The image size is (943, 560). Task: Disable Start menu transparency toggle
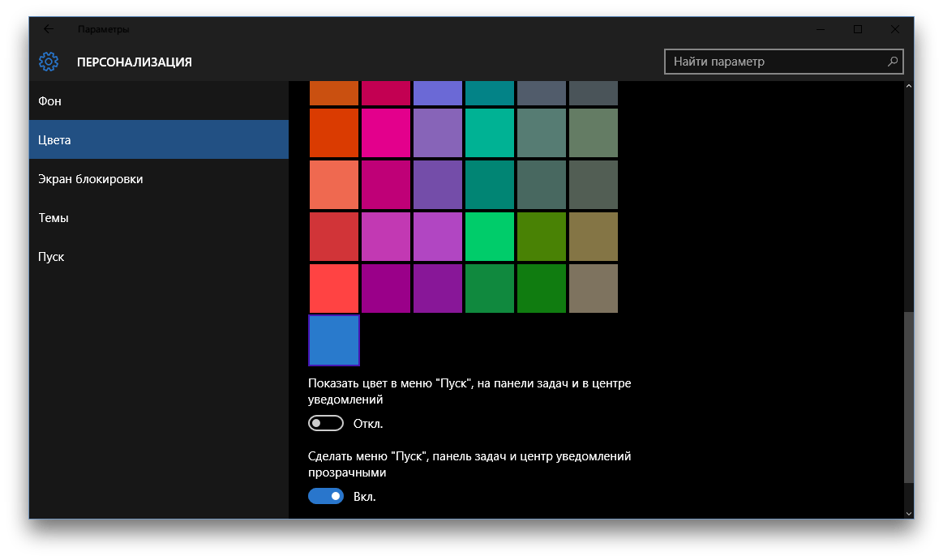[326, 496]
